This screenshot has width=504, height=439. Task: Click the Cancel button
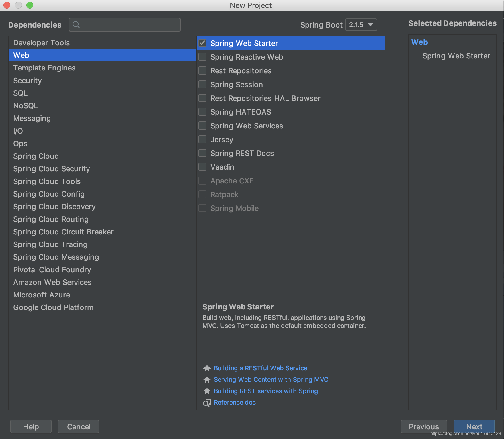coord(79,426)
